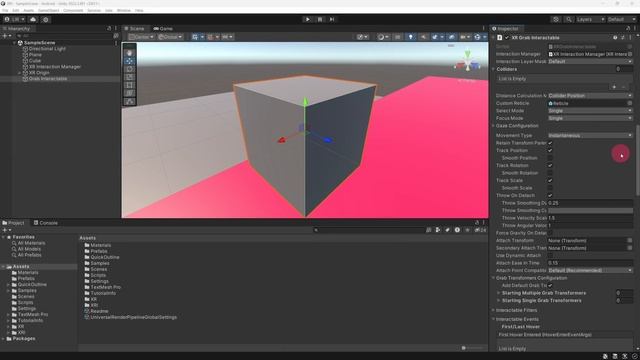The width and height of the screenshot is (640, 360).
Task: Toggle scene audio icon
Action: (423, 37)
